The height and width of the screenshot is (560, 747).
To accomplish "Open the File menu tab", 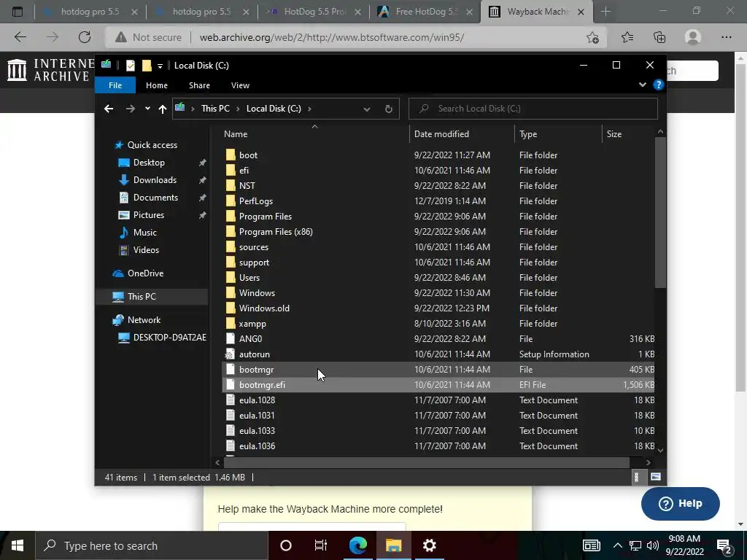I will [x=115, y=85].
